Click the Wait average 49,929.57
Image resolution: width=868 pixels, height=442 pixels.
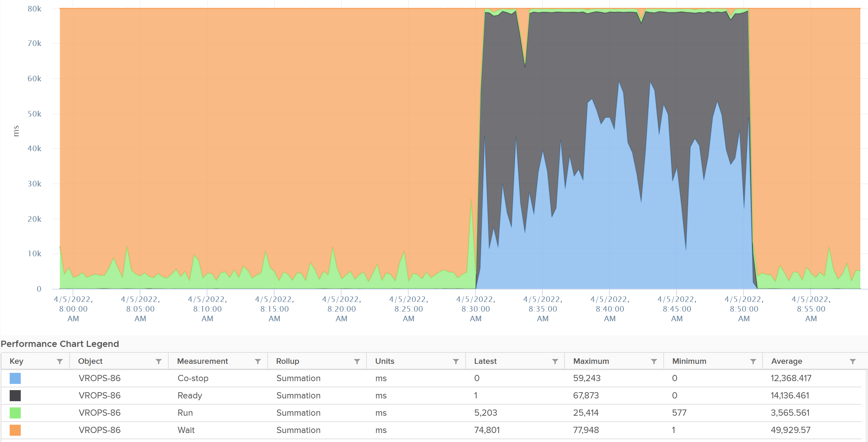click(791, 430)
